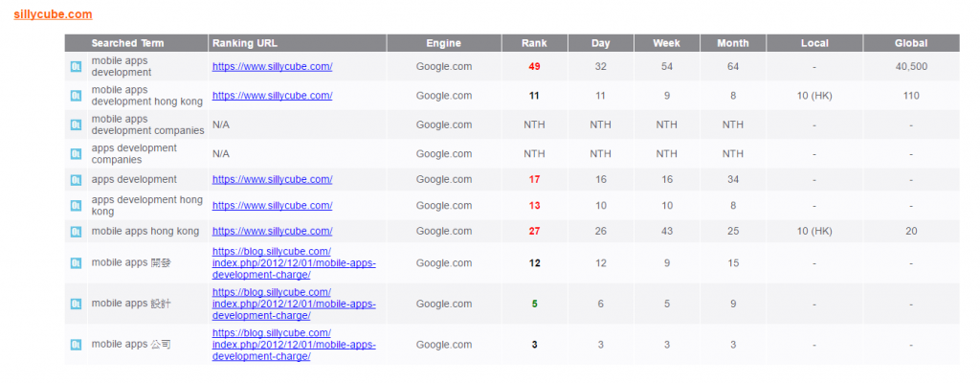Click the Searched Term column header

click(x=127, y=43)
